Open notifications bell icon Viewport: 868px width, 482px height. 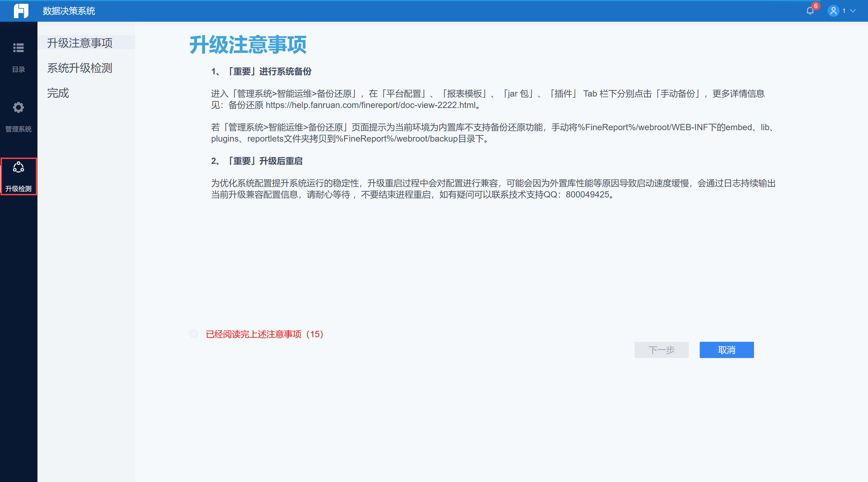(x=810, y=11)
